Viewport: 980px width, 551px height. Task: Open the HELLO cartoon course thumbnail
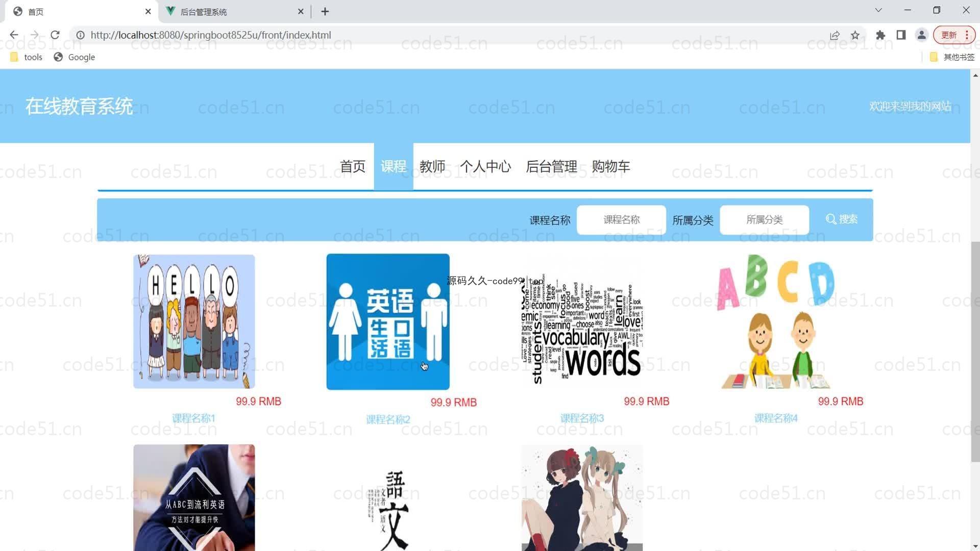coord(194,321)
